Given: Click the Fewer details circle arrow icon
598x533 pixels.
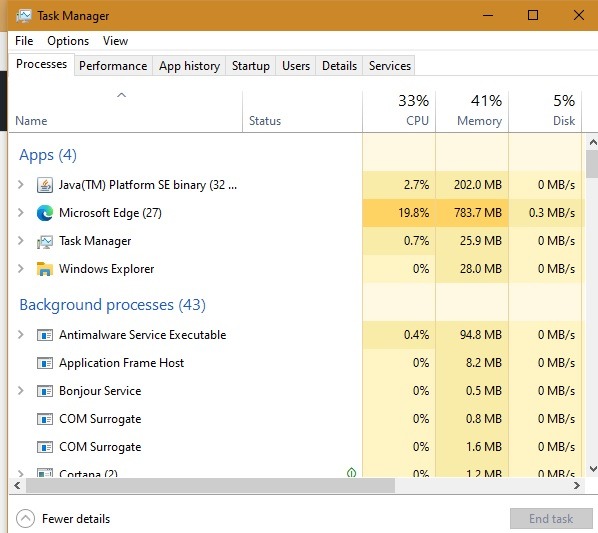Looking at the screenshot, I should tap(26, 519).
